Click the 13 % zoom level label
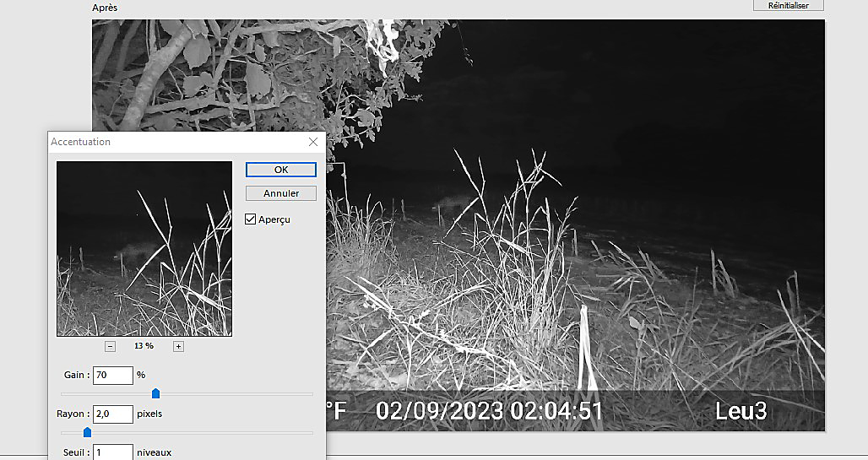This screenshot has height=460, width=868. point(144,346)
